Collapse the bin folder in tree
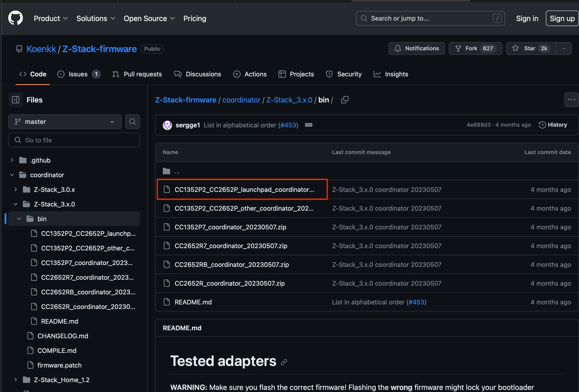The height and width of the screenshot is (392, 579). pos(19,219)
